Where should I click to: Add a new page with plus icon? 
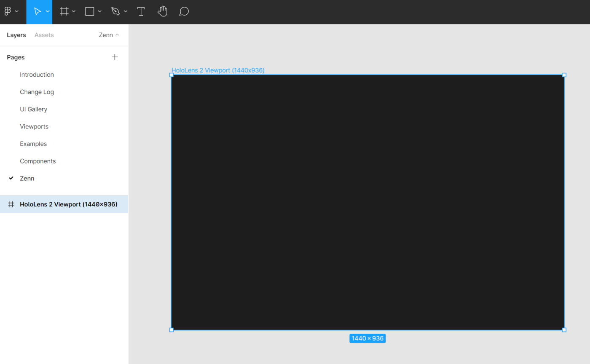click(115, 57)
